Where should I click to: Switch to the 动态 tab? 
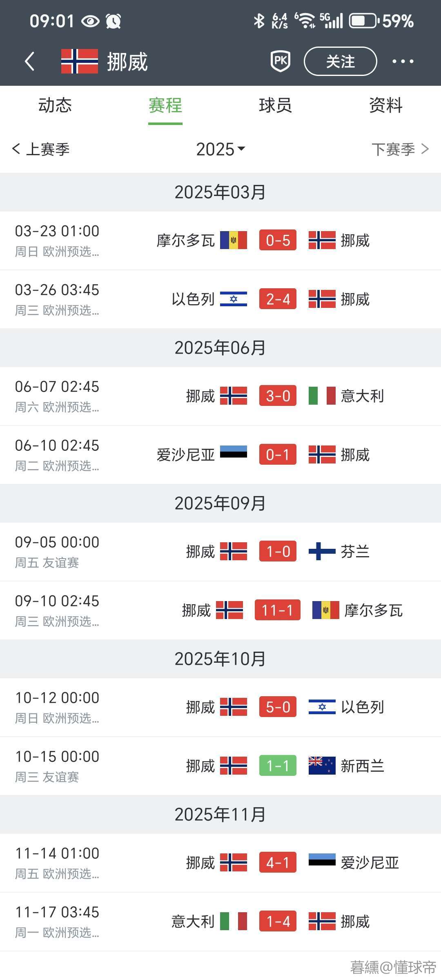(x=55, y=105)
